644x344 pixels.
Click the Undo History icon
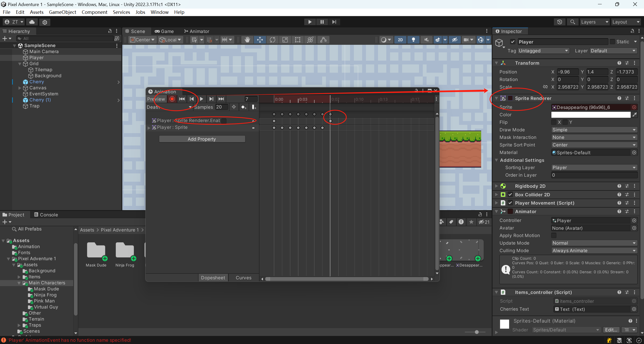pyautogui.click(x=559, y=22)
